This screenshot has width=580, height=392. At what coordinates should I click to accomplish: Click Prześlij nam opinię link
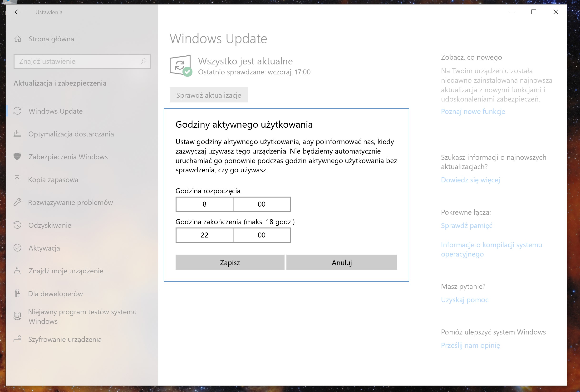(x=470, y=345)
